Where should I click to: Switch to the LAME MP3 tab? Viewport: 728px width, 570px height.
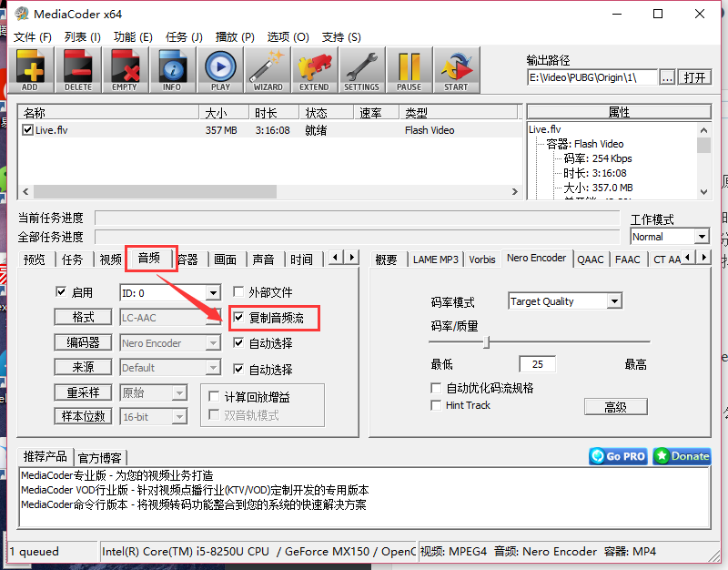pos(436,260)
